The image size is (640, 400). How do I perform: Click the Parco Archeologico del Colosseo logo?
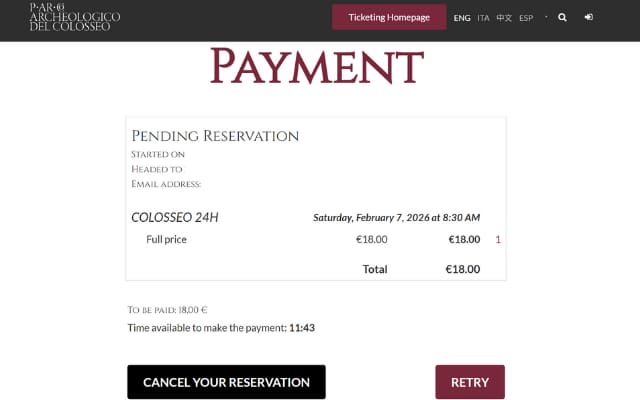(75, 17)
